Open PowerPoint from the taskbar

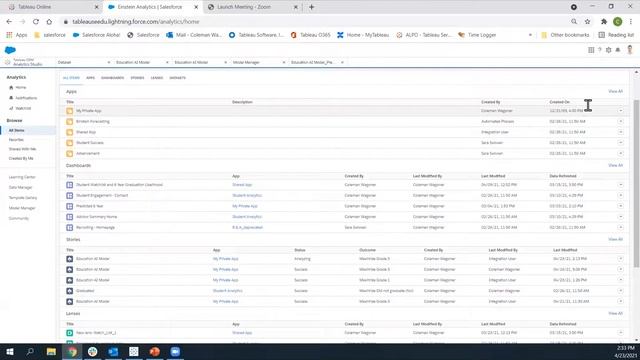[154, 351]
